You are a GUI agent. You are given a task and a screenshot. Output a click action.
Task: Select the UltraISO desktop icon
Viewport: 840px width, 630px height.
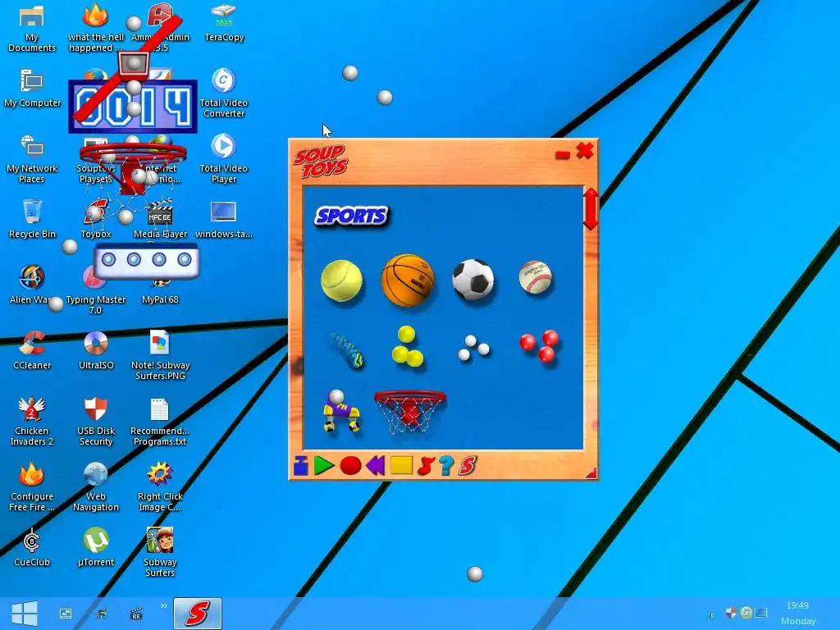96,351
